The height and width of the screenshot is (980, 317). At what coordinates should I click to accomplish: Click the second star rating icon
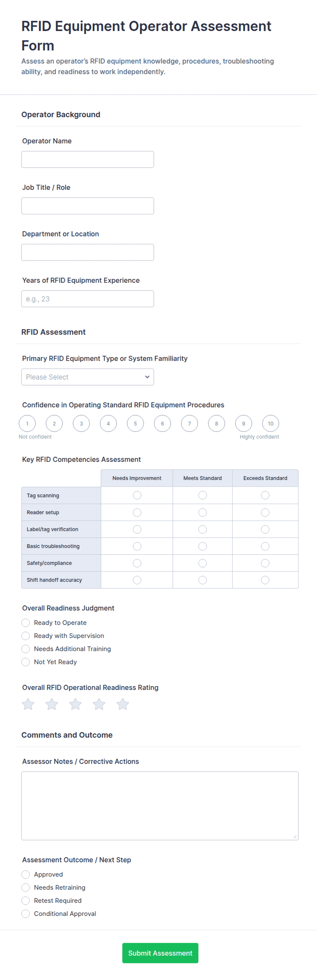[x=52, y=704]
